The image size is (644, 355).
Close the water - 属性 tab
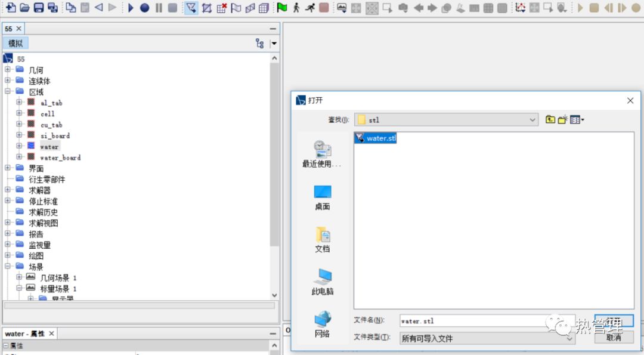pyautogui.click(x=51, y=334)
